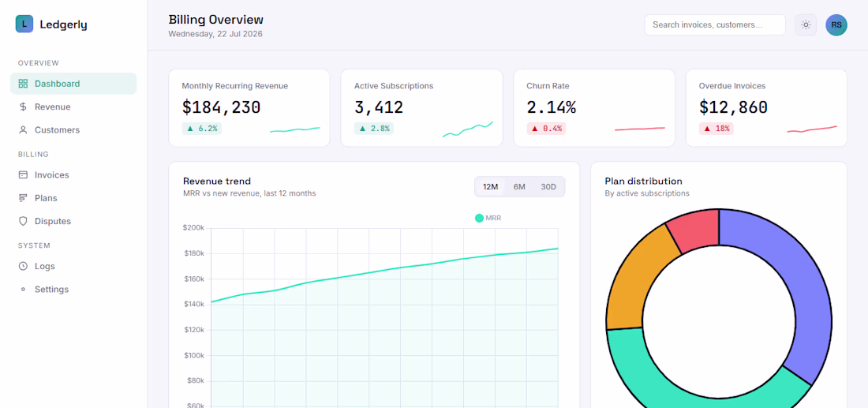This screenshot has width=868, height=408.
Task: Click the Plan distribution heading
Action: click(644, 181)
